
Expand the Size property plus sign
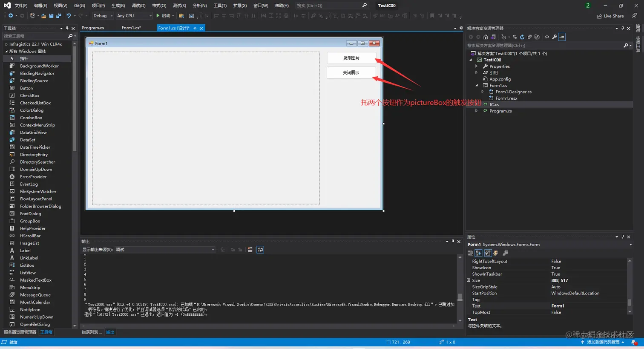(x=468, y=280)
